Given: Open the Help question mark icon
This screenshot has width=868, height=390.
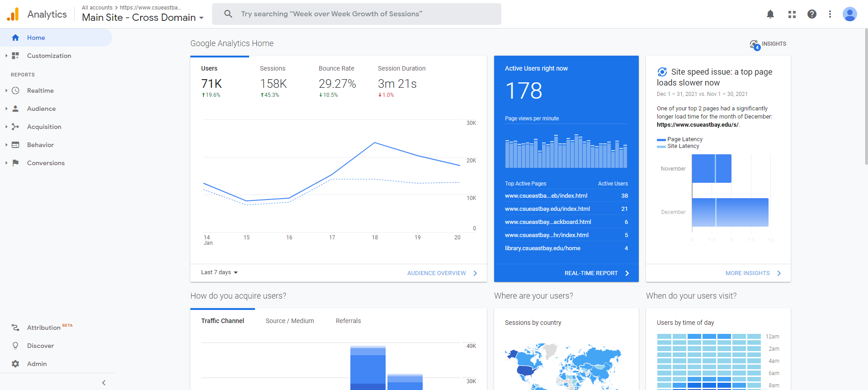Looking at the screenshot, I should point(812,14).
